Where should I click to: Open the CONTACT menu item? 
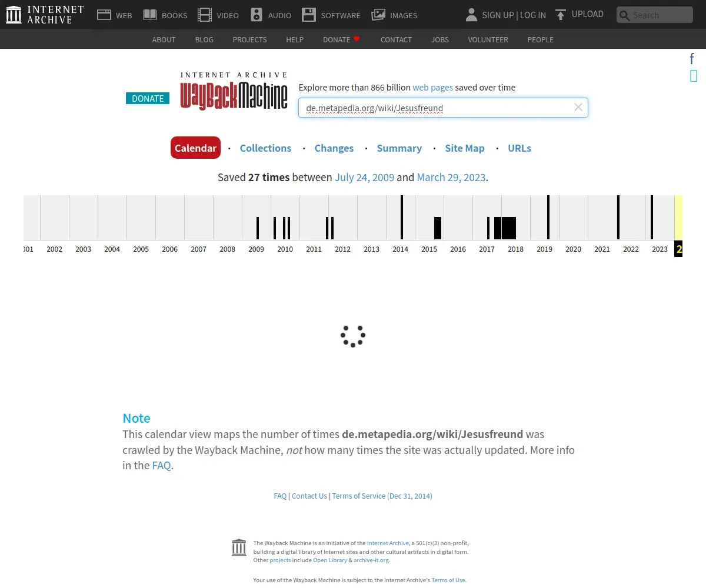[x=396, y=39]
